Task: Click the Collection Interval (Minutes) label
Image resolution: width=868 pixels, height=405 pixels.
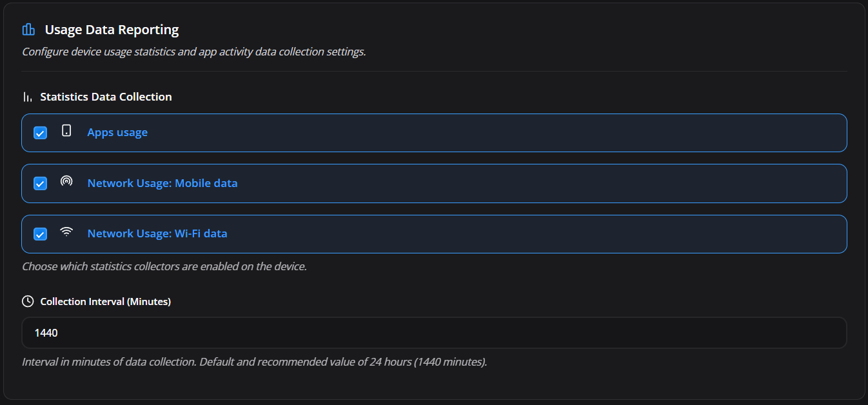Action: 105,301
